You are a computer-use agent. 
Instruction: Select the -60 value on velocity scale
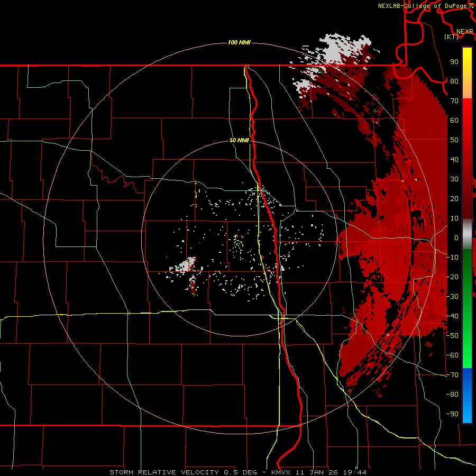click(452, 355)
